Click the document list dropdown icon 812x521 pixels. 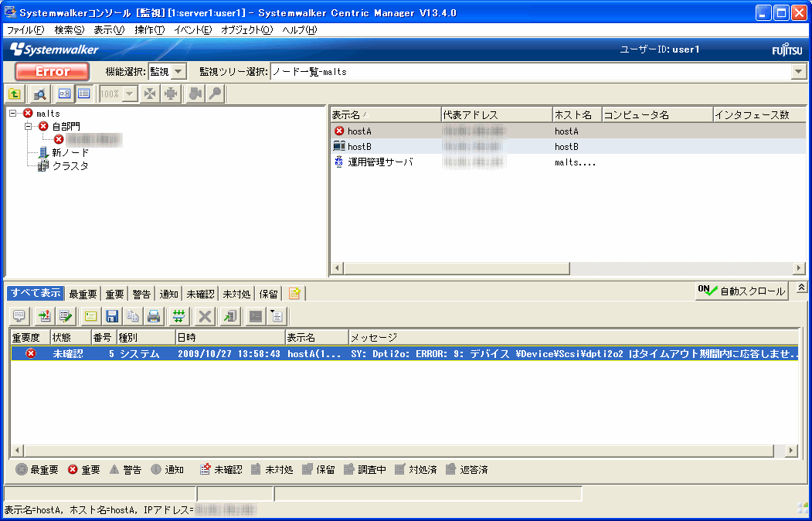277,316
